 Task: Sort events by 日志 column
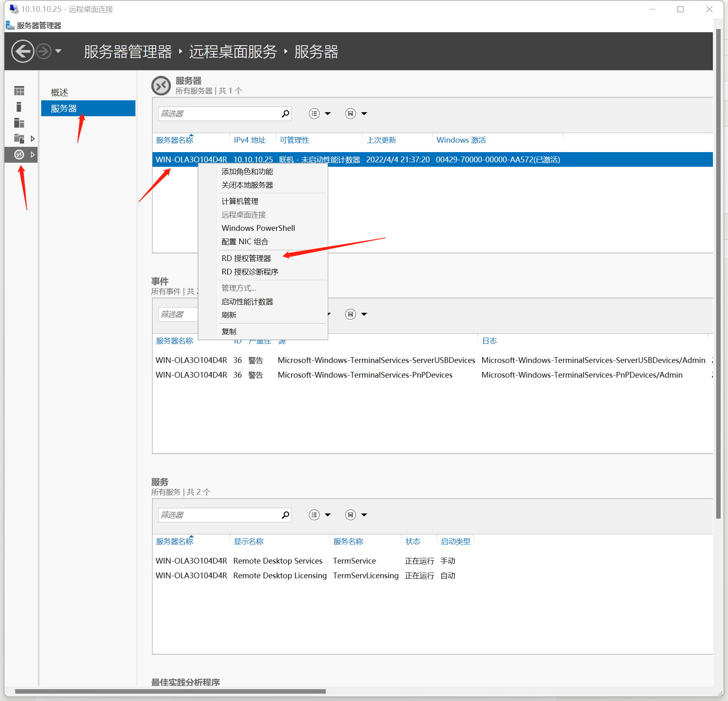click(x=489, y=341)
